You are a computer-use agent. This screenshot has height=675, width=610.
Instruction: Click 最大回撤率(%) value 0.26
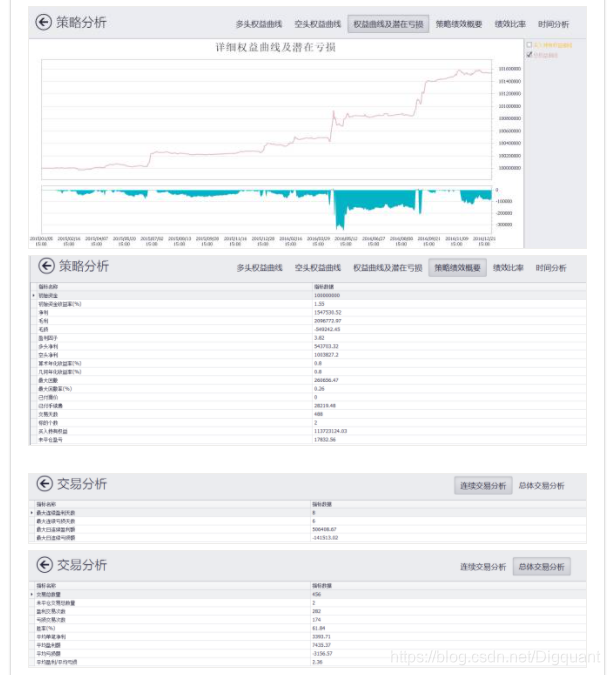coord(319,389)
